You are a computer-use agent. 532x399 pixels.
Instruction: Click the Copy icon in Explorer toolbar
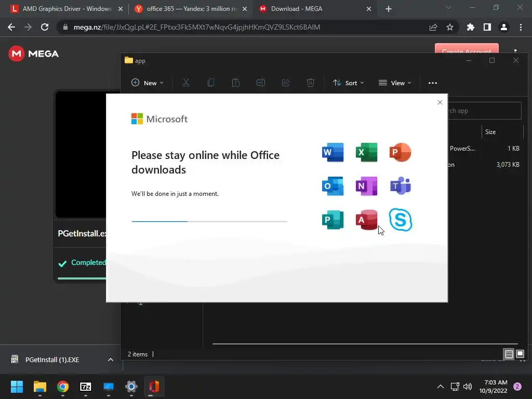coord(211,83)
